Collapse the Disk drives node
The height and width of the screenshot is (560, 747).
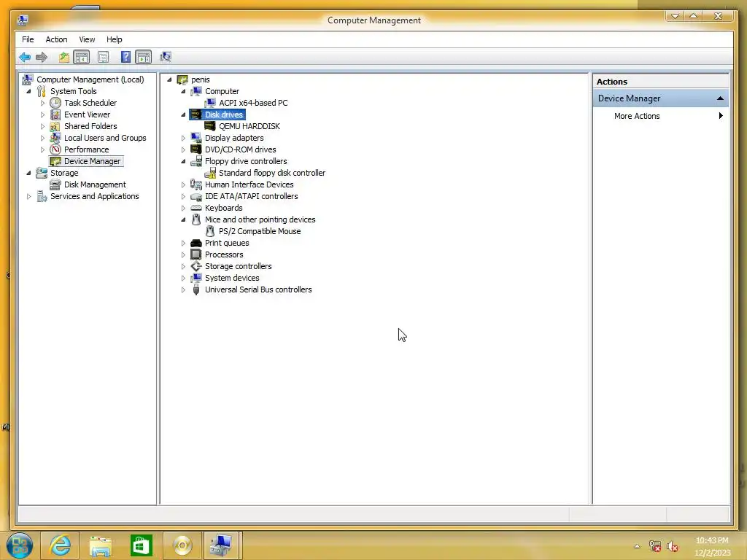pyautogui.click(x=183, y=114)
